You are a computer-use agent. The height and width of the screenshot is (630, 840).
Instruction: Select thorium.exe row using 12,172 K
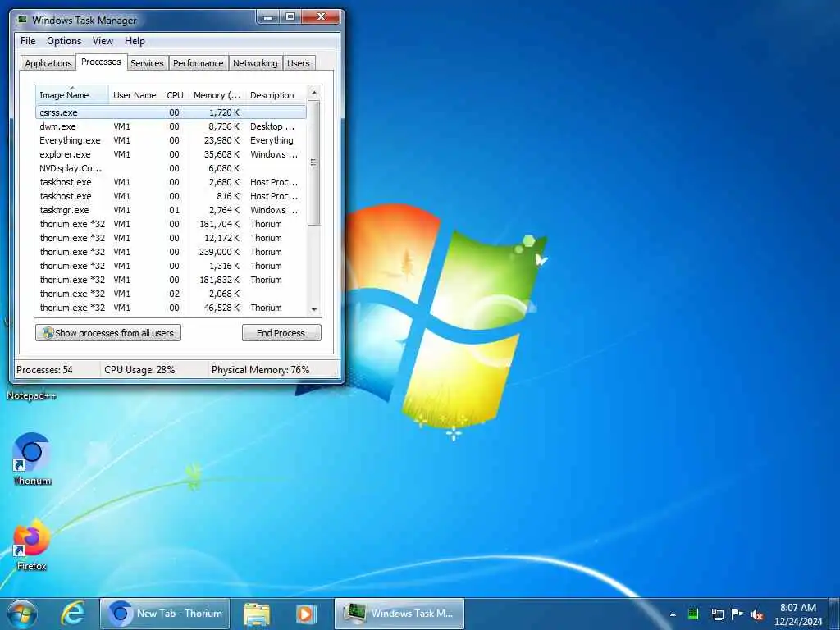(x=171, y=238)
